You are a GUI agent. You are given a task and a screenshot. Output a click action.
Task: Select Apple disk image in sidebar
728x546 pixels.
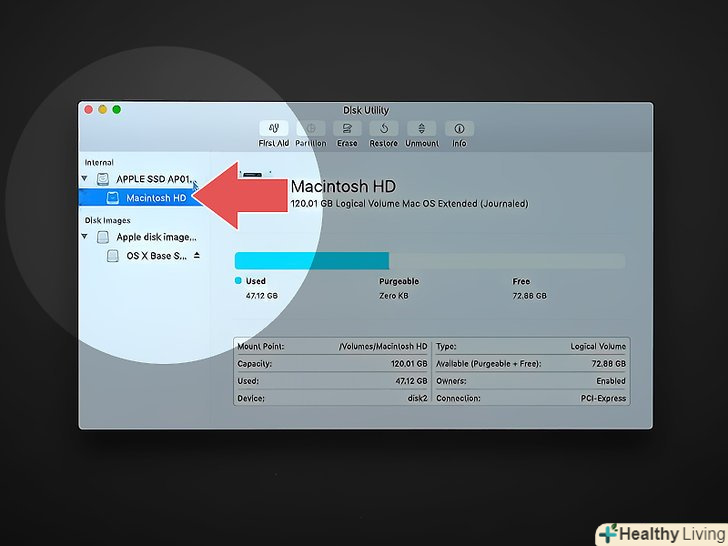pos(156,237)
